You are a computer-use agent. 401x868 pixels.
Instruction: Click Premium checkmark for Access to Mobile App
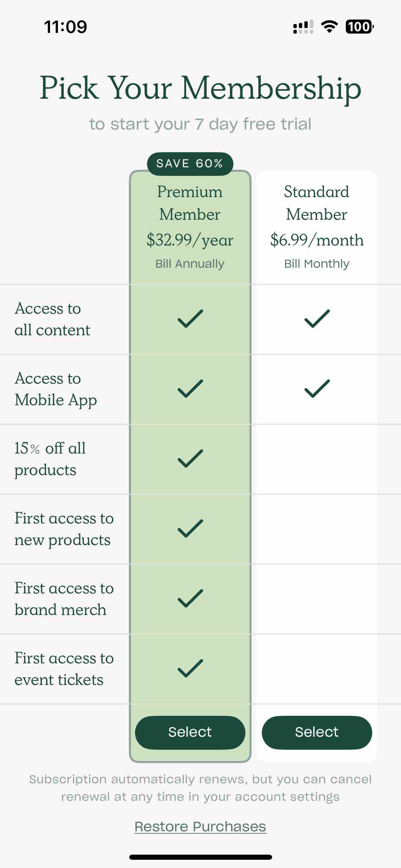tap(190, 389)
